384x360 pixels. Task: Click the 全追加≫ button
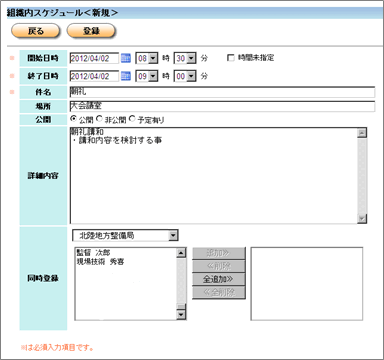pyautogui.click(x=219, y=279)
